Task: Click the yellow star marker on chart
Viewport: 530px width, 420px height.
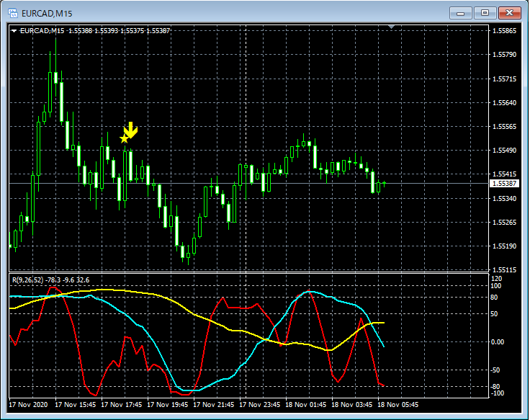Action: (x=124, y=138)
